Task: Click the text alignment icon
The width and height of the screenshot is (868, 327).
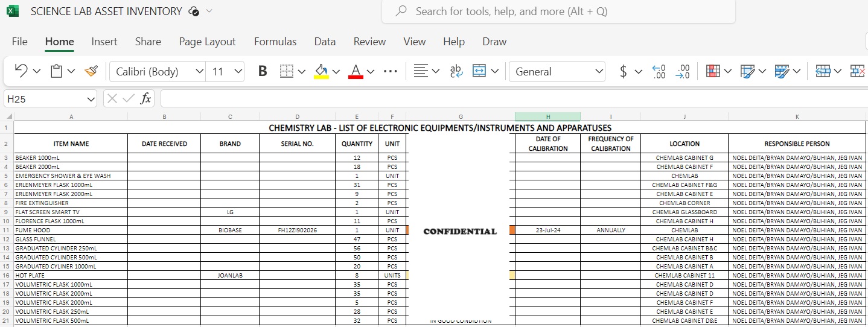Action: point(421,71)
